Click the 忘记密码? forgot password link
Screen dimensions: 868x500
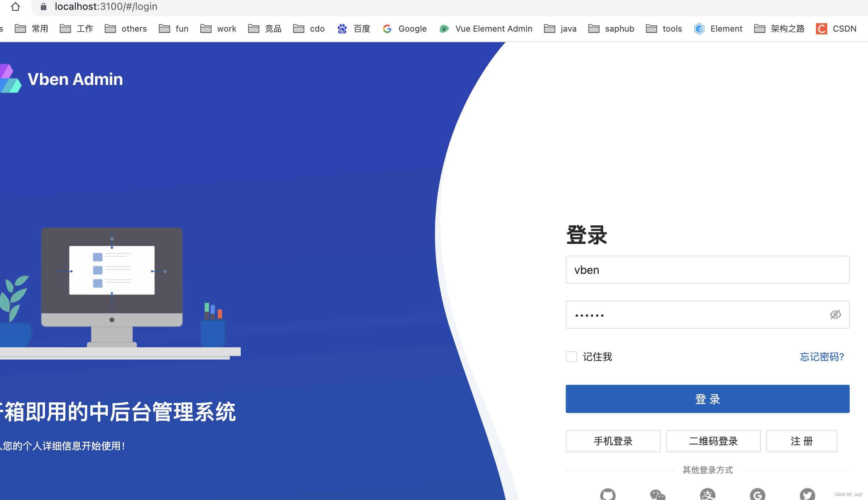tap(822, 357)
